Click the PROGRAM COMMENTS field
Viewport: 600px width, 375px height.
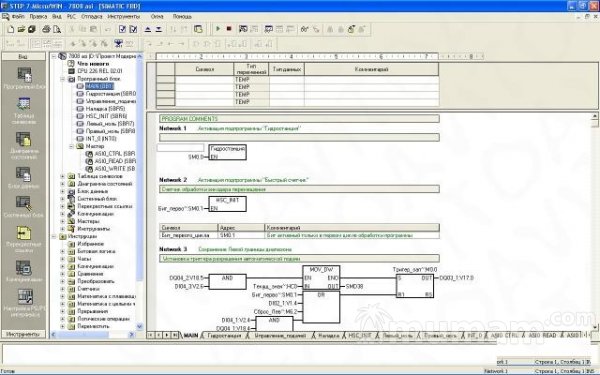pyautogui.click(x=299, y=119)
